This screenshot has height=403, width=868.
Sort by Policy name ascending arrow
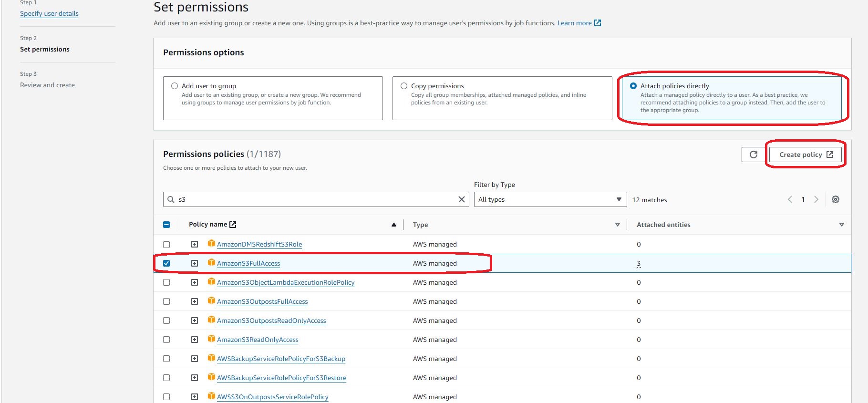(x=394, y=225)
